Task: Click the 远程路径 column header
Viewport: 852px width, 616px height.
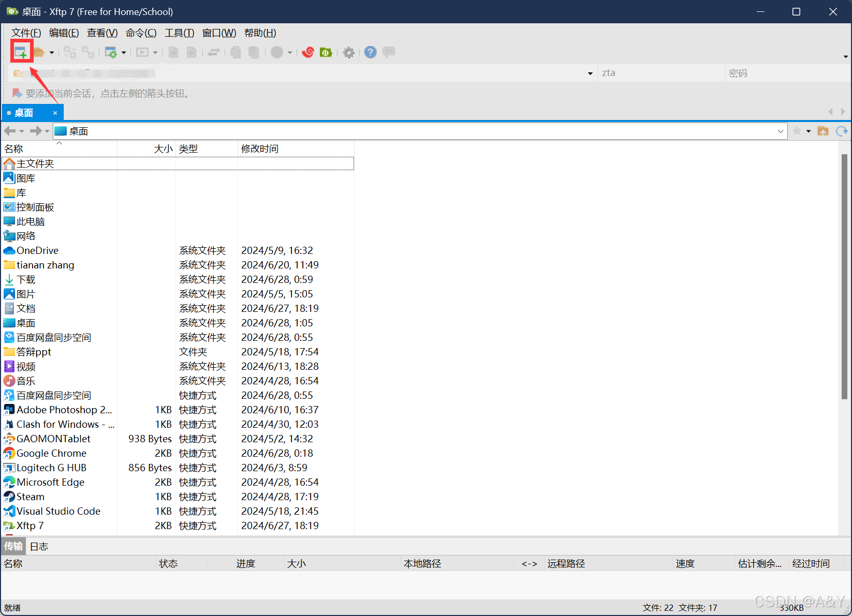Action: point(609,563)
